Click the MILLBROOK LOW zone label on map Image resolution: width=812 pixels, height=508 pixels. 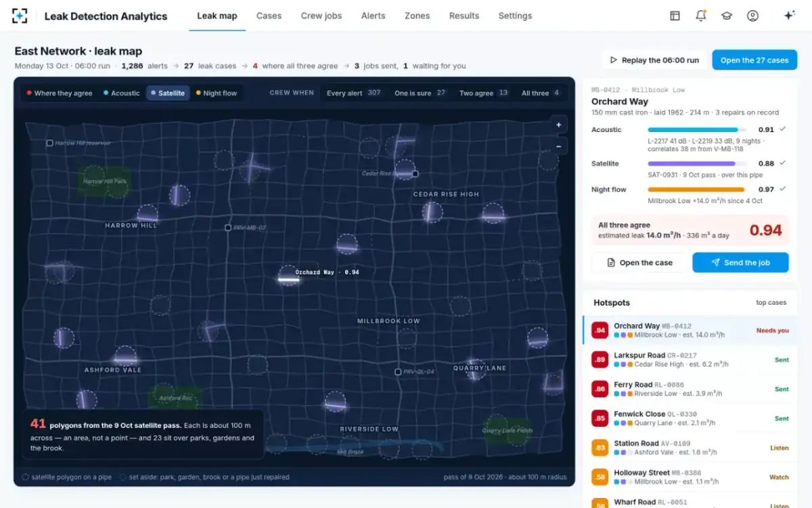pos(388,321)
